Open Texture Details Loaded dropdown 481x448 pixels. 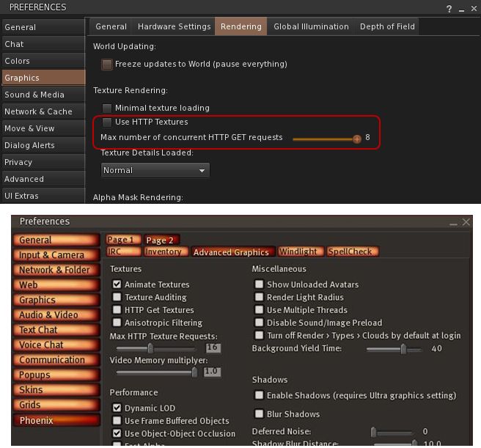155,170
